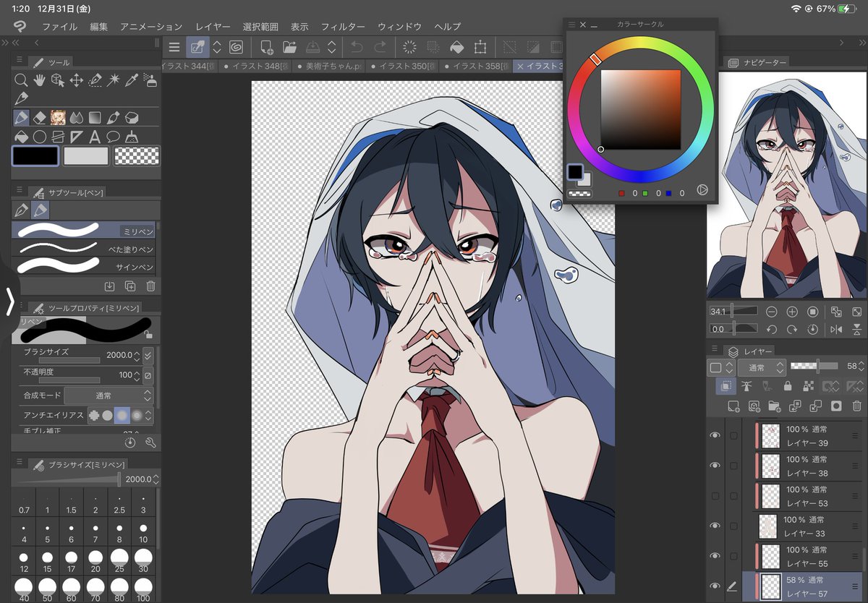Select the Eyedropper tool

[132, 80]
